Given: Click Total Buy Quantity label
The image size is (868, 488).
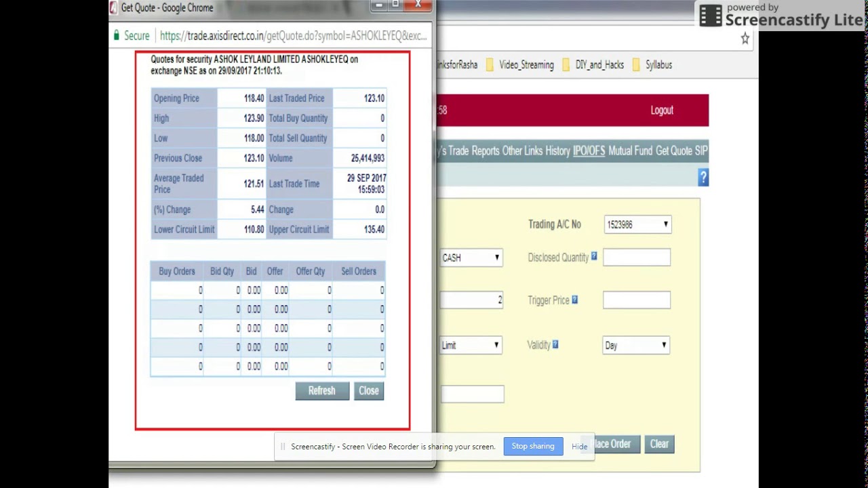Looking at the screenshot, I should pyautogui.click(x=298, y=118).
